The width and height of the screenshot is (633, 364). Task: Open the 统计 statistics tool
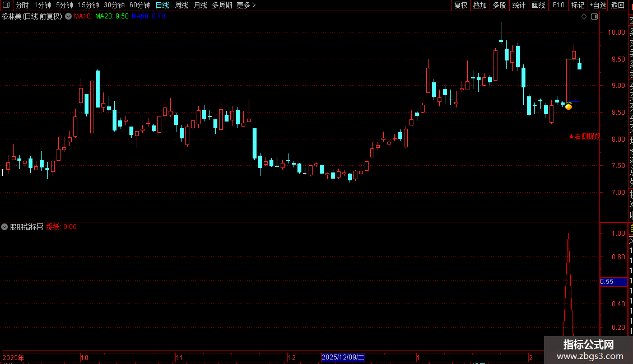coord(519,5)
